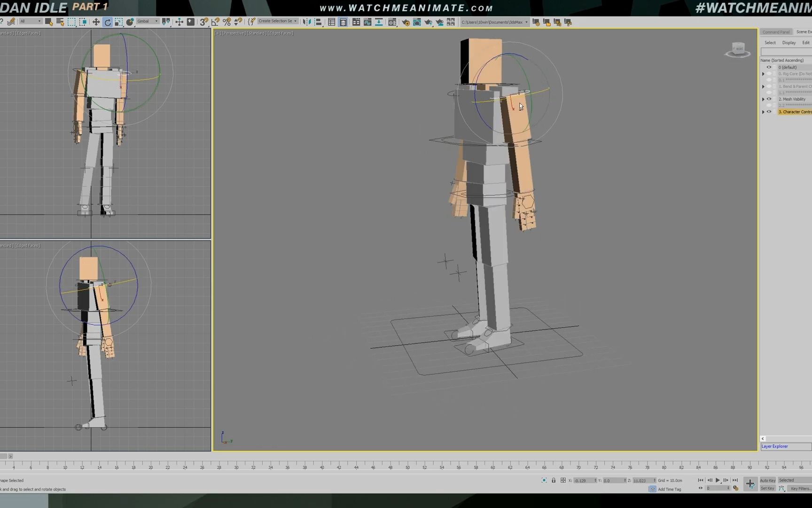The height and width of the screenshot is (508, 812).
Task: Go to end of animation
Action: click(x=735, y=480)
